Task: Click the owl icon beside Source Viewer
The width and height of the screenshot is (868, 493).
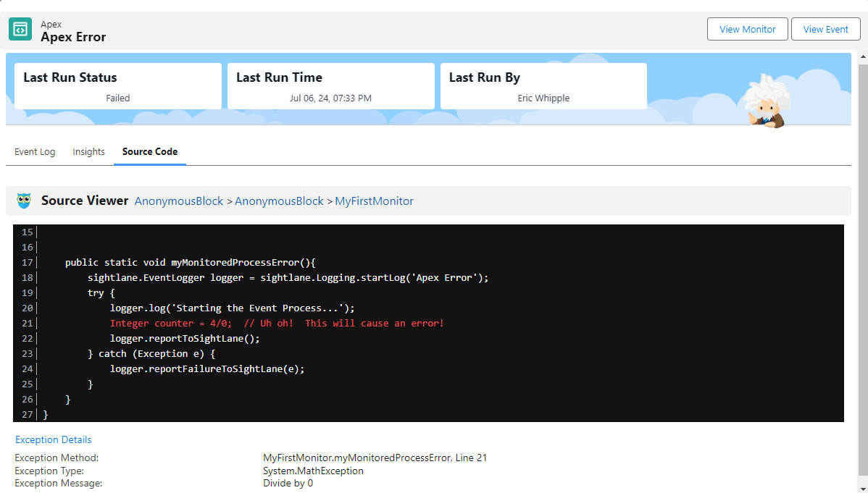Action: (24, 201)
